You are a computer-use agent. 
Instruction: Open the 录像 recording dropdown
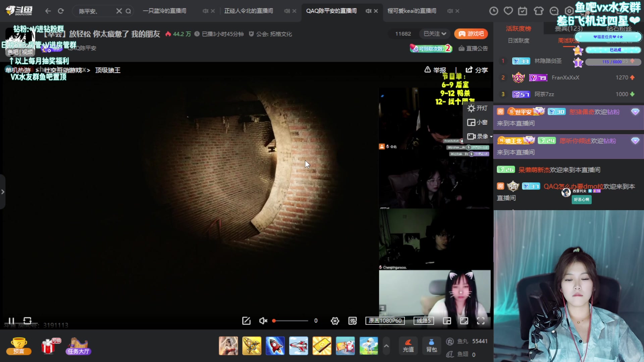tap(479, 136)
